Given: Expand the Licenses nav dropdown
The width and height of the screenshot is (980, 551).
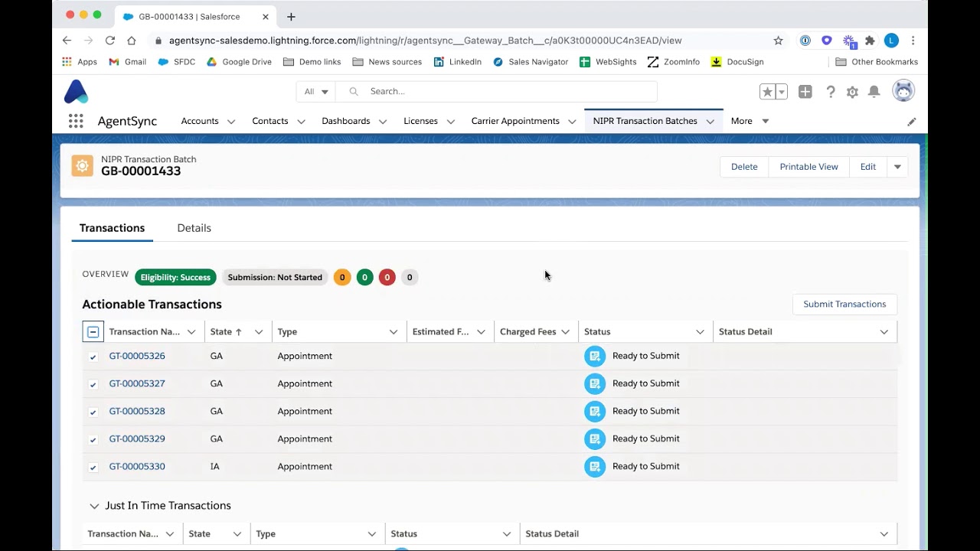Looking at the screenshot, I should click(451, 122).
